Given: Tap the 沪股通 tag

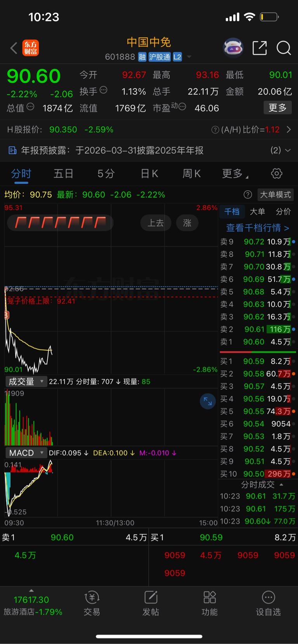Looking at the screenshot, I should pos(159,57).
